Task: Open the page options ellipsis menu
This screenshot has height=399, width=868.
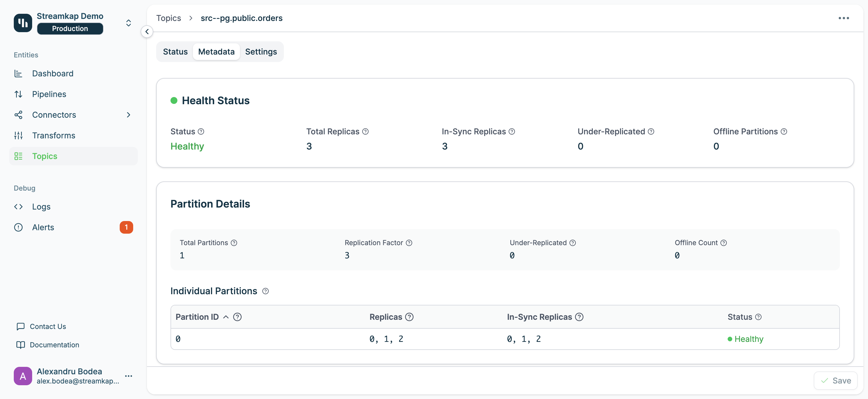Action: tap(843, 18)
